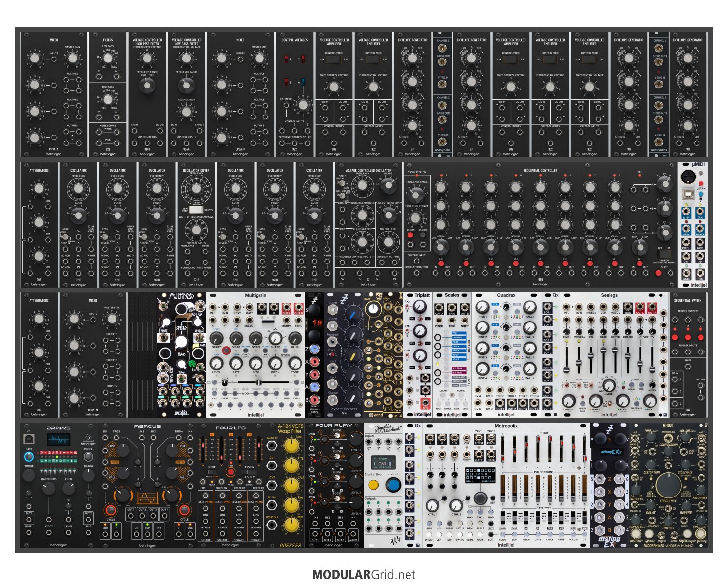Click the Brains waveform display screen

tap(58, 439)
